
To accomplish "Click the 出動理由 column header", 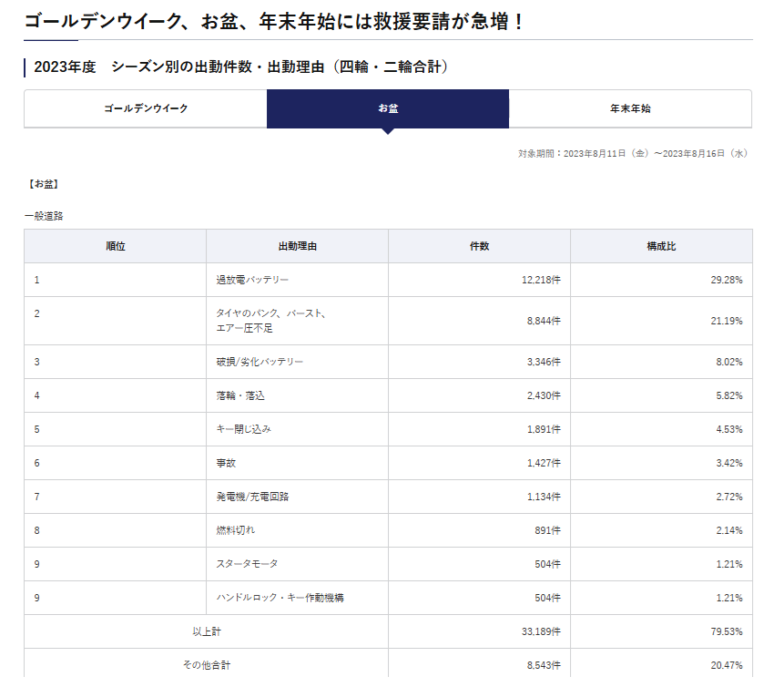I will [297, 246].
